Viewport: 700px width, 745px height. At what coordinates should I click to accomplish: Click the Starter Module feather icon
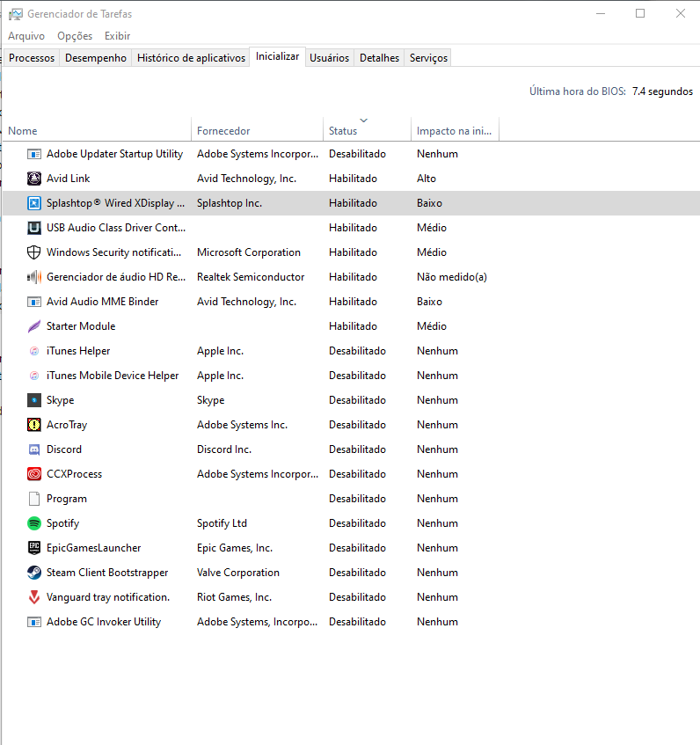pyautogui.click(x=34, y=326)
